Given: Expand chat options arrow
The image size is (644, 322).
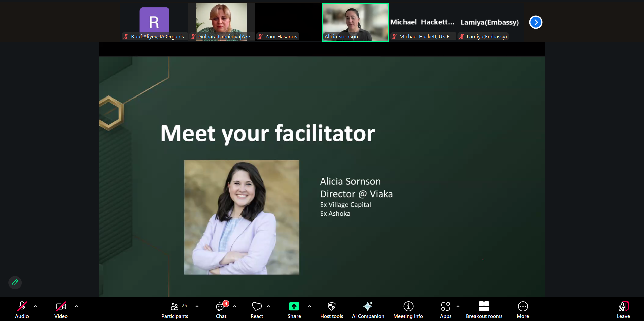Looking at the screenshot, I should [x=235, y=306].
